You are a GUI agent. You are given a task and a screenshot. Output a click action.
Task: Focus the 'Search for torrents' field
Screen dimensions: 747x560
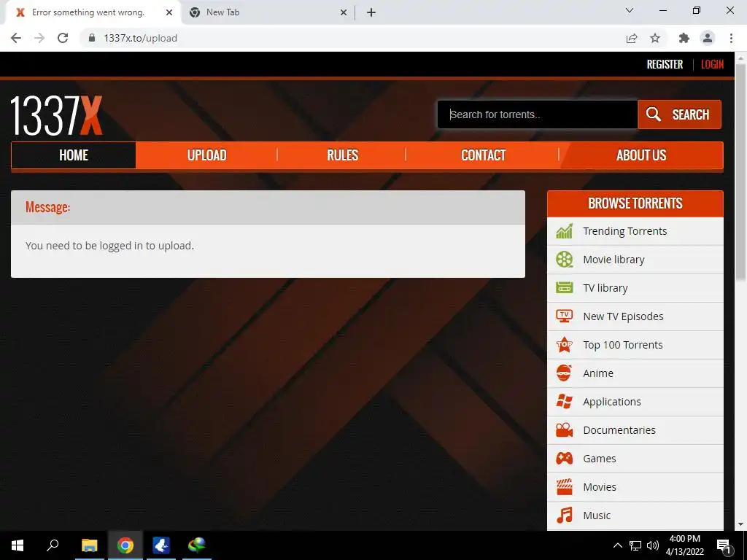538,114
